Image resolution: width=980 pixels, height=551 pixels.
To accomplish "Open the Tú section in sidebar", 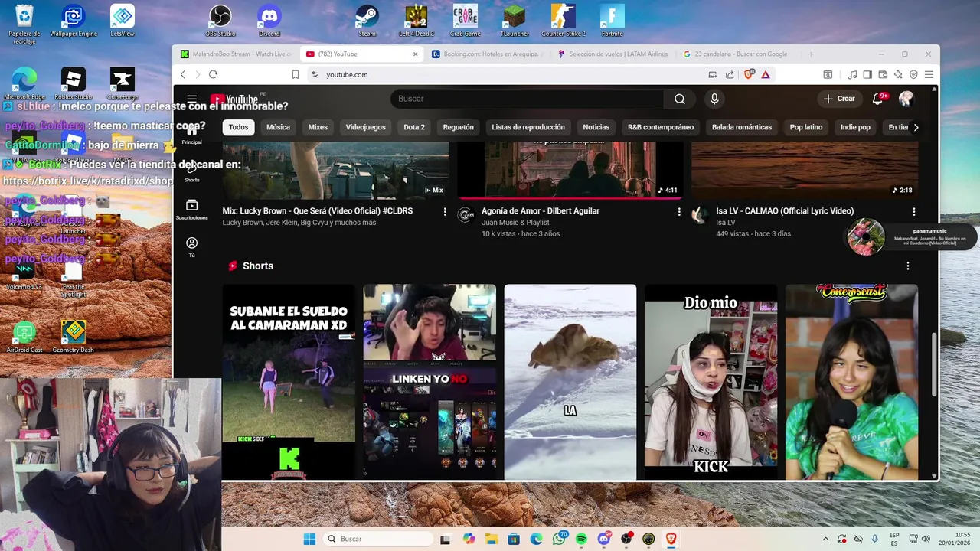I will [191, 246].
